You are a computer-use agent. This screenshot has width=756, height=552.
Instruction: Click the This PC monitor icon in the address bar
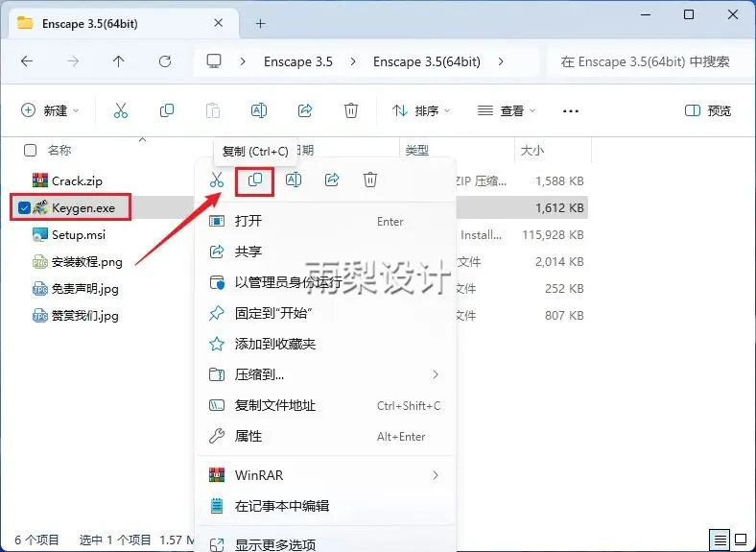[x=214, y=61]
